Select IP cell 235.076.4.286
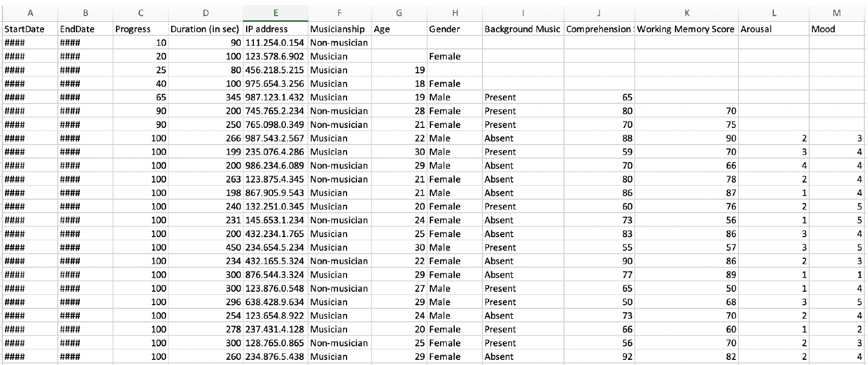The width and height of the screenshot is (868, 365). pyautogui.click(x=276, y=152)
